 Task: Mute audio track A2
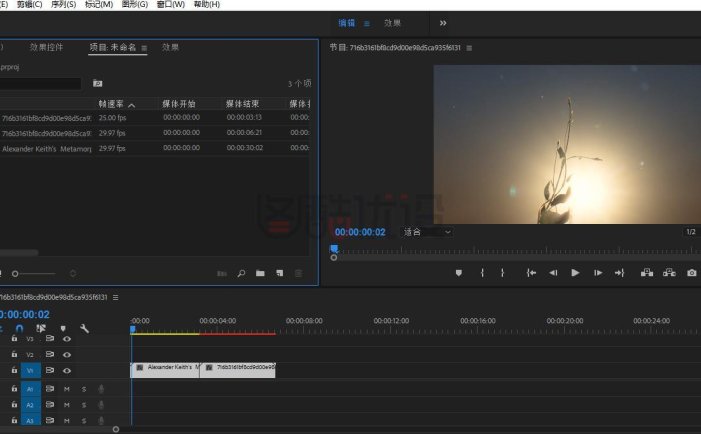[67, 405]
